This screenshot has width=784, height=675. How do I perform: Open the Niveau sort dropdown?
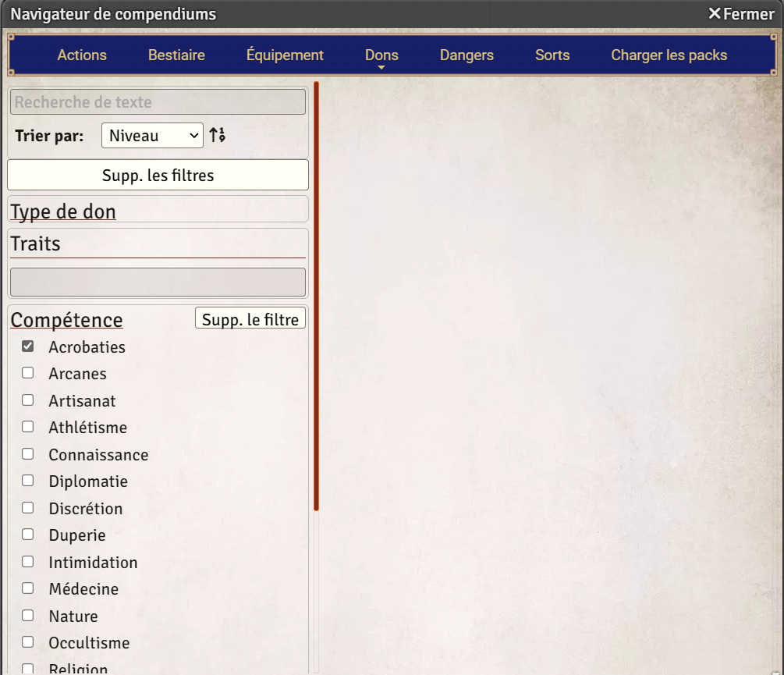click(151, 134)
